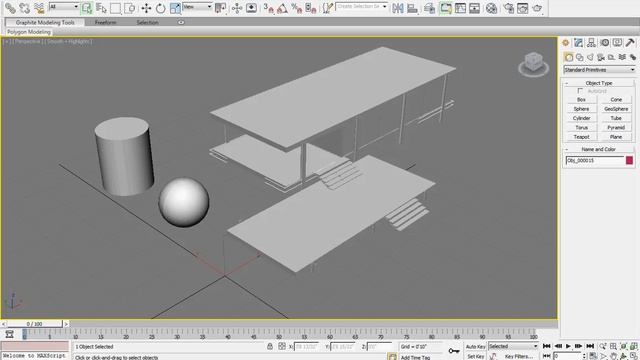Click the Cone primitive button
640x360 pixels.
pyautogui.click(x=616, y=100)
